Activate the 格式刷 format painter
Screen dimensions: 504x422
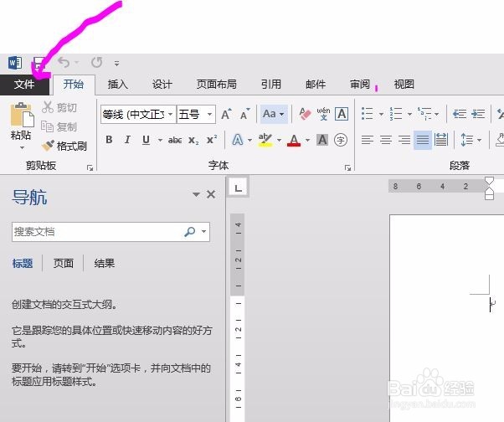[x=64, y=147]
